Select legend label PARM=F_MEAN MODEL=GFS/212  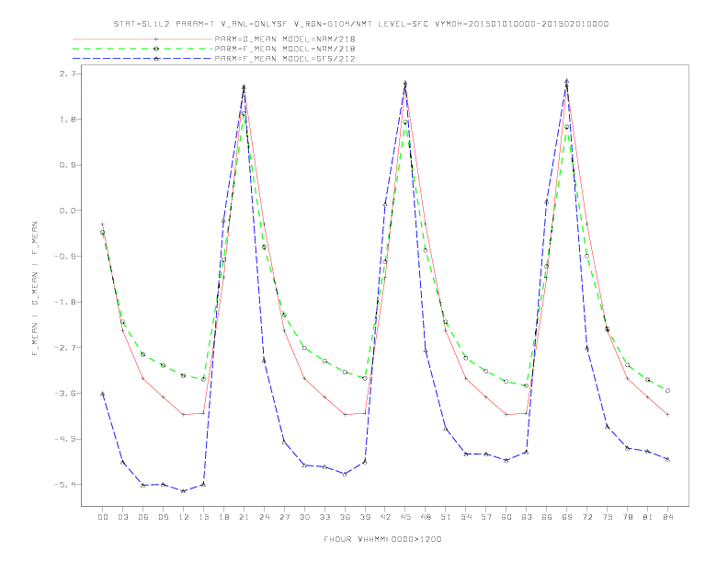[x=285, y=59]
